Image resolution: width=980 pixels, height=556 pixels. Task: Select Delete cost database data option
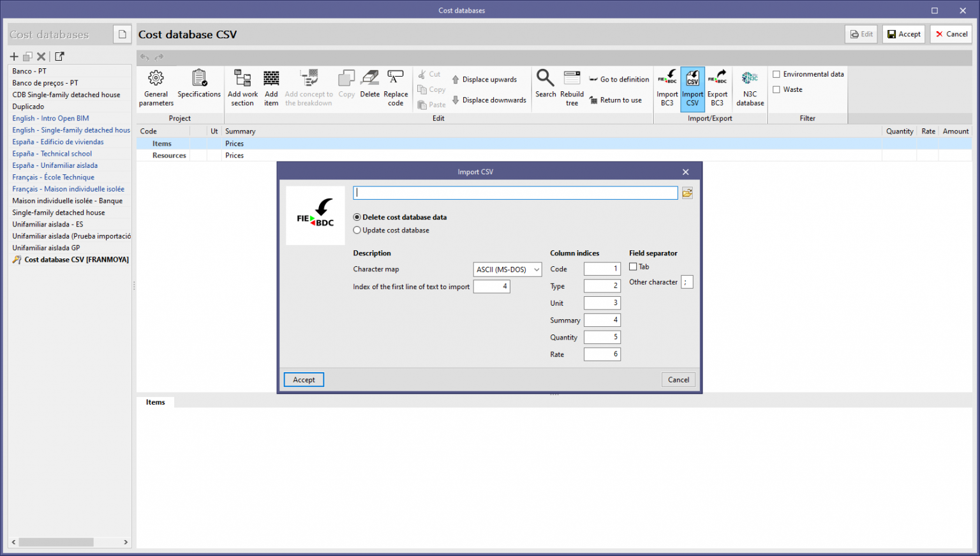[357, 217]
